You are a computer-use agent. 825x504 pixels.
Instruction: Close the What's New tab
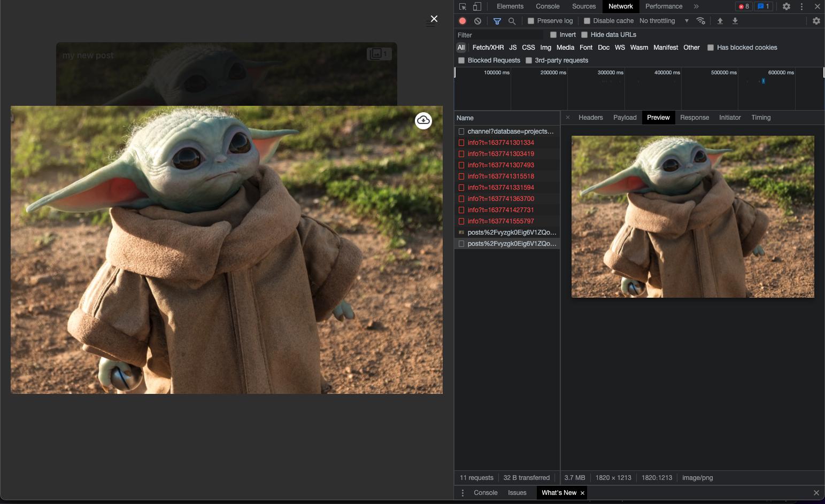point(582,493)
